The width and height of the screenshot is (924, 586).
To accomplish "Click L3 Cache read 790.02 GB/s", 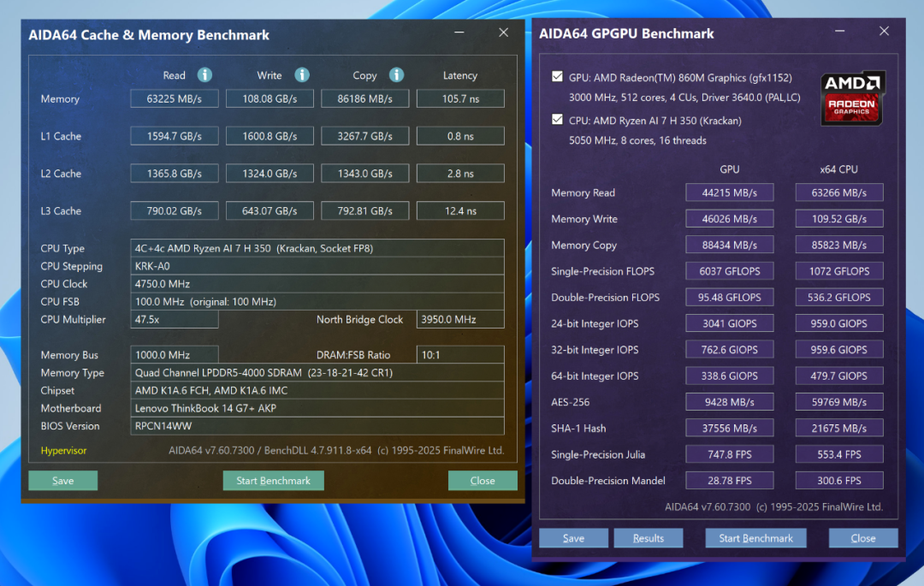I will click(x=175, y=210).
